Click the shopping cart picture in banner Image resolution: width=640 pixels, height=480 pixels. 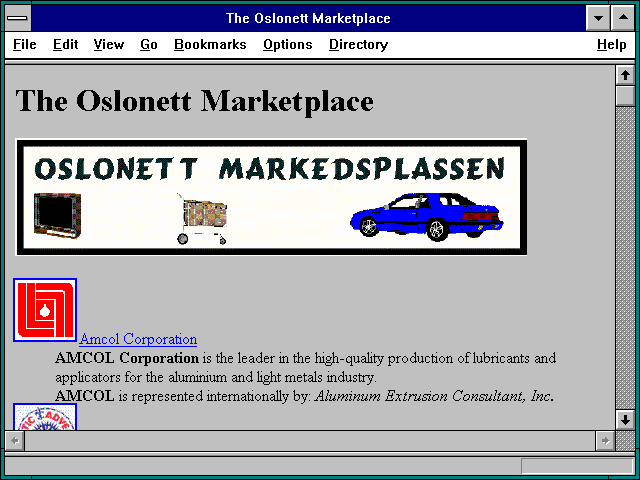(x=202, y=219)
